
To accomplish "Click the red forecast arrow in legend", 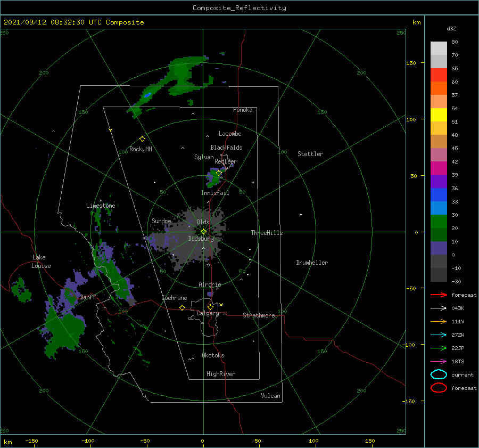I will pyautogui.click(x=439, y=295).
